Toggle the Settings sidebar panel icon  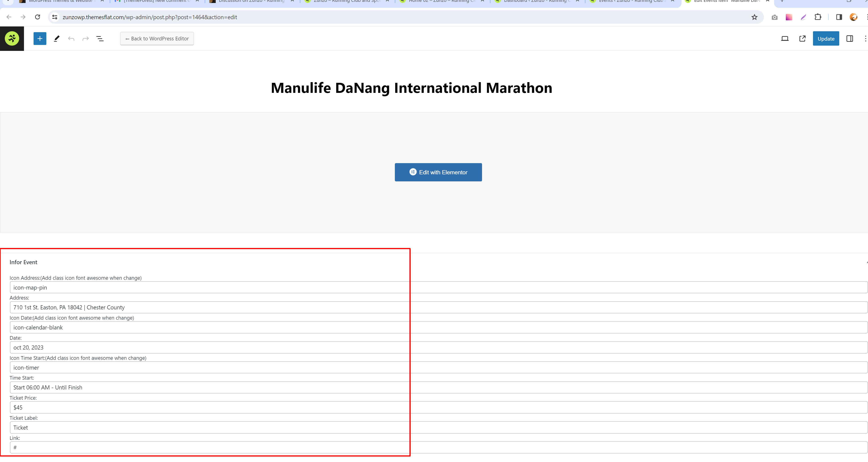850,39
